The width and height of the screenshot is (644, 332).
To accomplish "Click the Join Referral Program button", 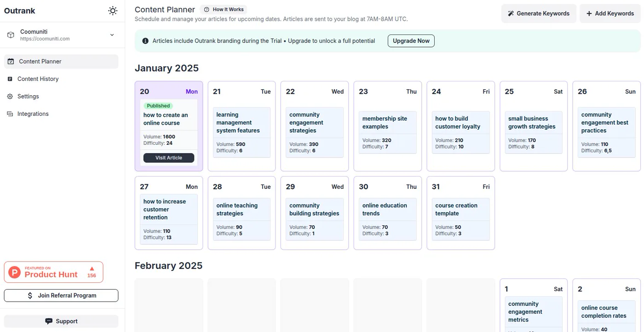I will point(61,296).
